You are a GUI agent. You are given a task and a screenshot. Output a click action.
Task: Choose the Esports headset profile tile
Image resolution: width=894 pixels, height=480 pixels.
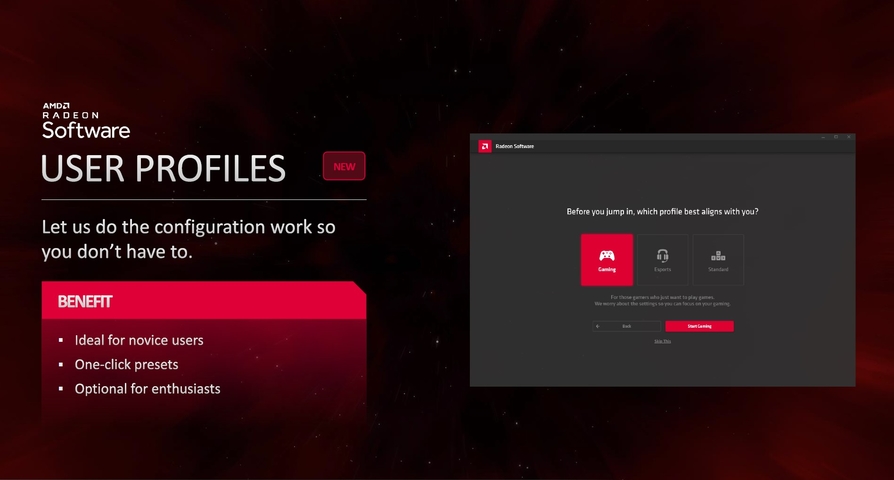(663, 259)
